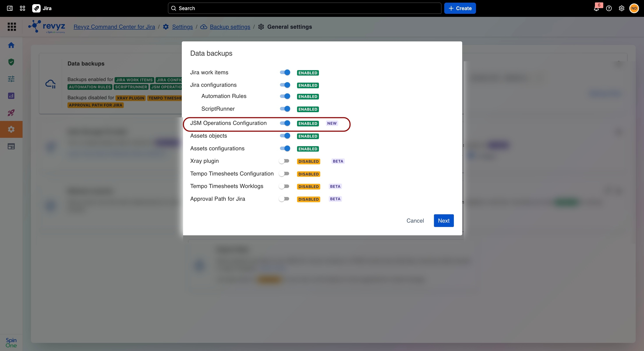Go to the Home sidebar icon

(11, 45)
